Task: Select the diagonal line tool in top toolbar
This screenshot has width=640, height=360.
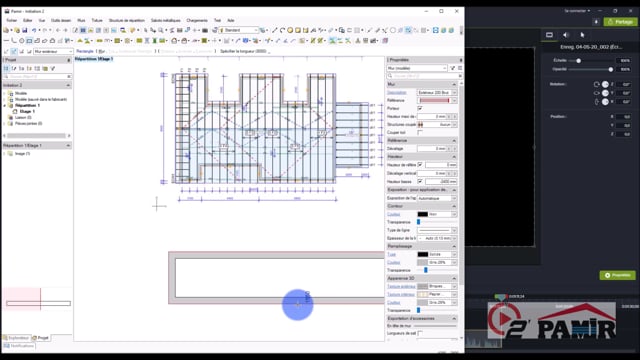Action: click(274, 30)
